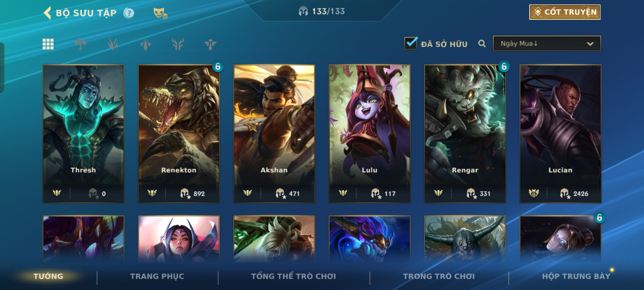The height and width of the screenshot is (290, 644).
Task: Go back using the Bộ Sưu Tập arrow
Action: coord(47,13)
